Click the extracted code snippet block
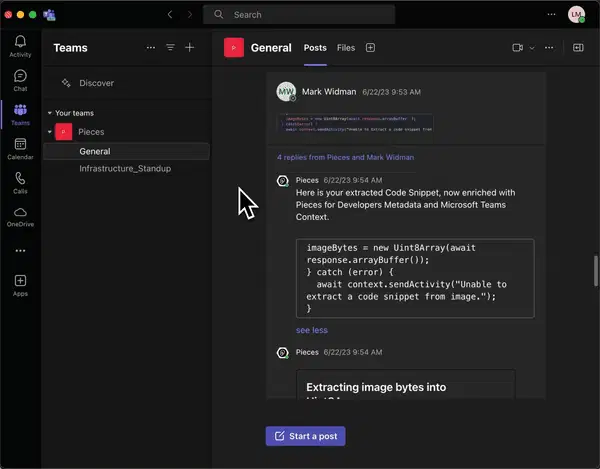Image resolution: width=600 pixels, height=469 pixels. [415, 278]
